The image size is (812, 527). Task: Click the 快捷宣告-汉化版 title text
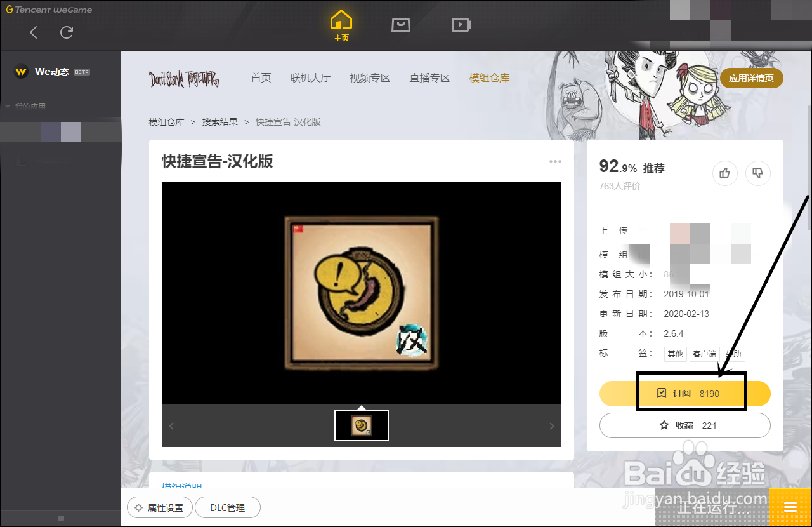218,161
